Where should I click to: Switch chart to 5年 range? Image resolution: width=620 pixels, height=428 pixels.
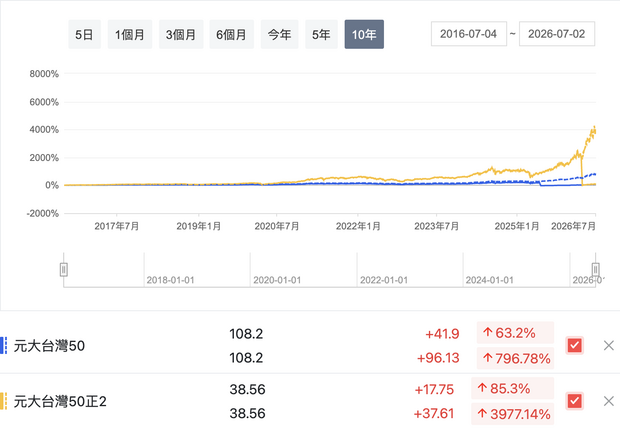tap(321, 34)
